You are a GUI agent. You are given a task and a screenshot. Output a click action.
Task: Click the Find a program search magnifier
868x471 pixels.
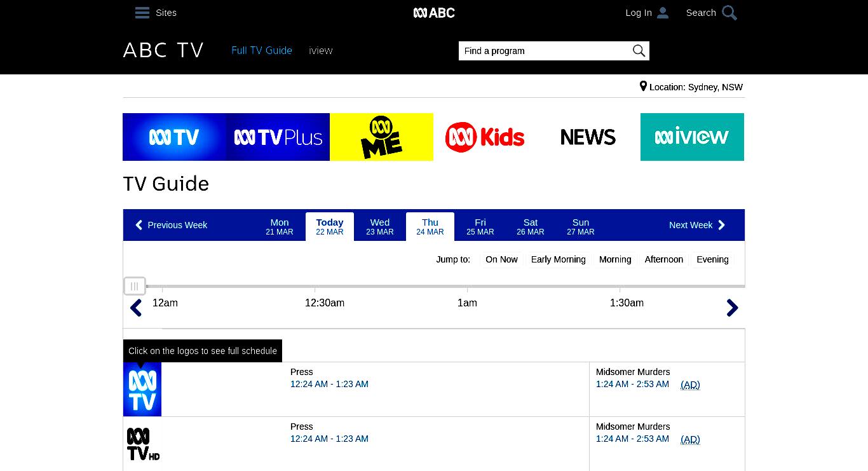click(x=639, y=51)
